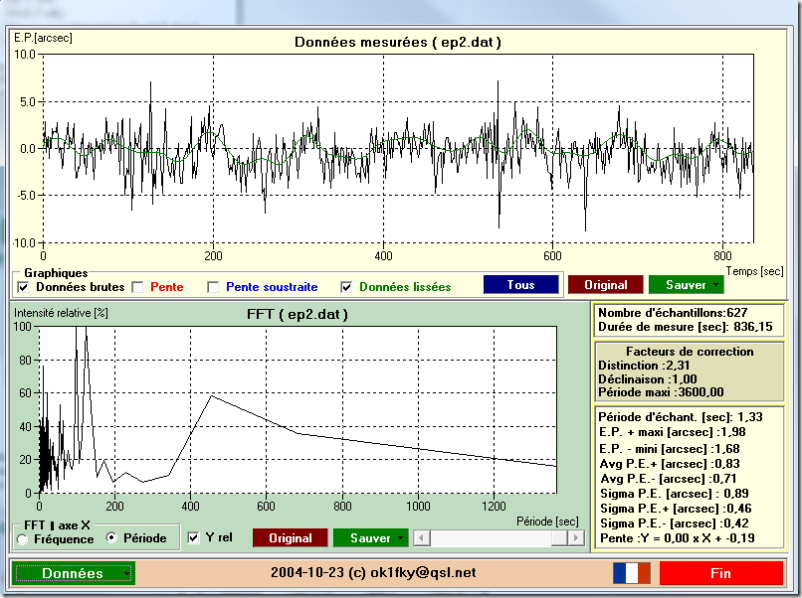This screenshot has height=598, width=802.
Task: Expand the Sauver dropdown under the FFT chart
Action: (369, 538)
